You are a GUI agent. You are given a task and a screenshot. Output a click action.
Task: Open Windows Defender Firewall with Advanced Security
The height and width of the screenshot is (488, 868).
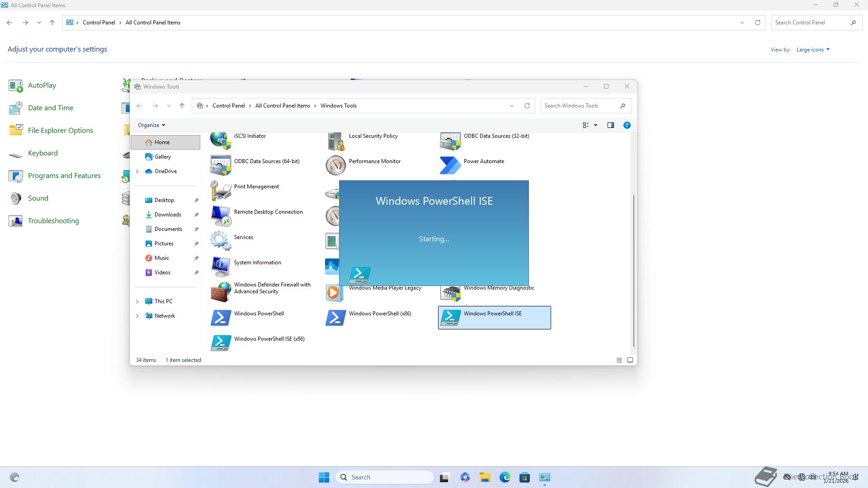272,288
